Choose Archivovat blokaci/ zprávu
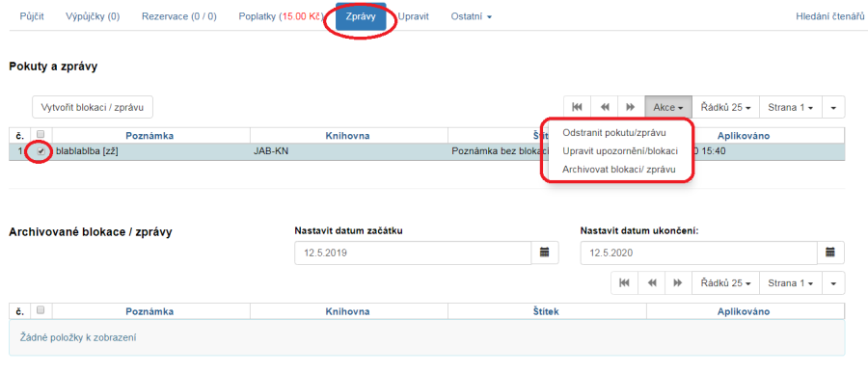The height and width of the screenshot is (373, 868). [618, 170]
